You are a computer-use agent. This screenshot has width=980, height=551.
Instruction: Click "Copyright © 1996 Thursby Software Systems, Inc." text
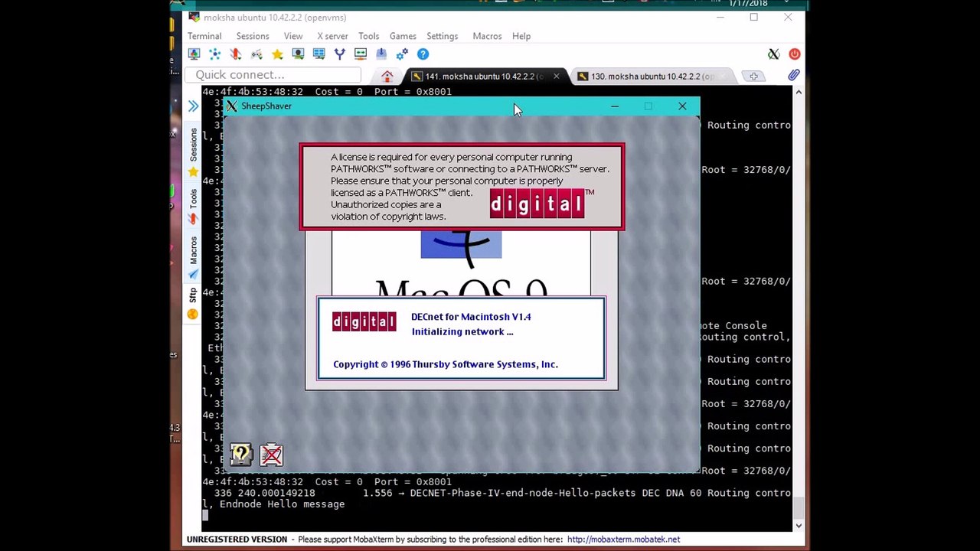point(446,364)
